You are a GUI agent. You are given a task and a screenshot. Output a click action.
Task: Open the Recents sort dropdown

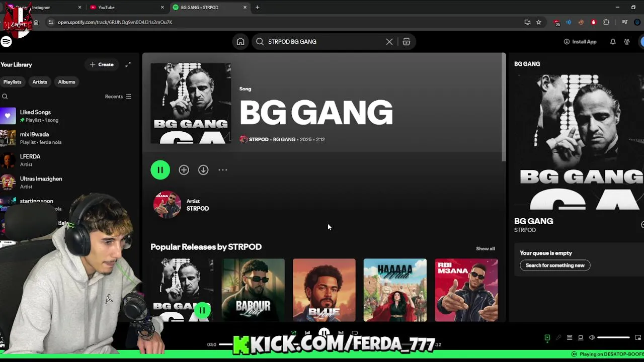(118, 97)
